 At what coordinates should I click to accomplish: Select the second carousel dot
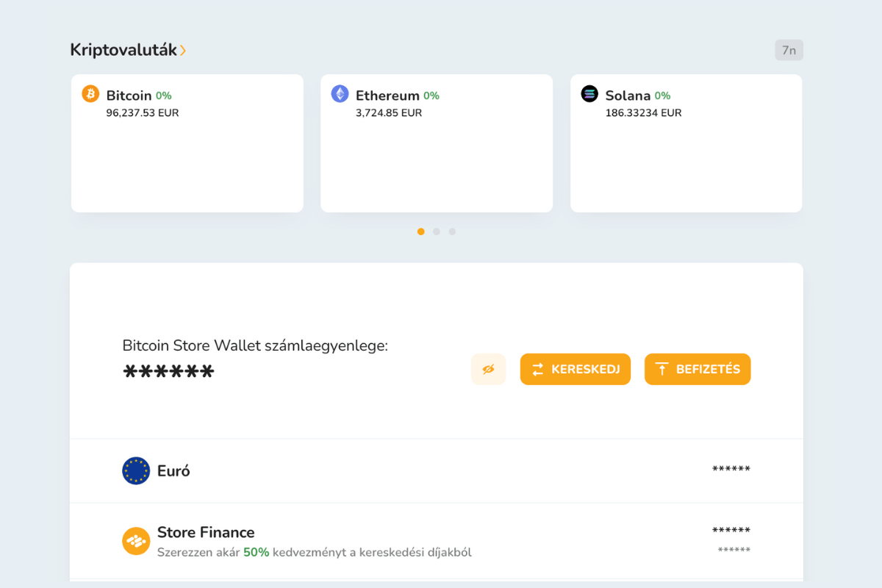[437, 231]
